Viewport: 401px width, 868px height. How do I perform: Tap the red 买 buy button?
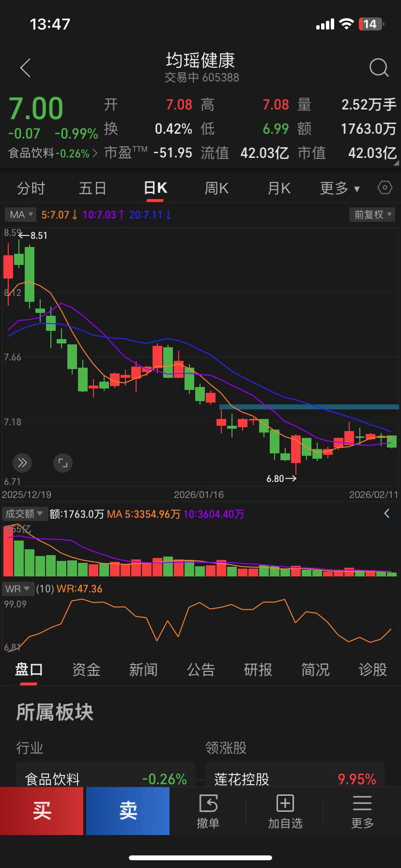(42, 811)
